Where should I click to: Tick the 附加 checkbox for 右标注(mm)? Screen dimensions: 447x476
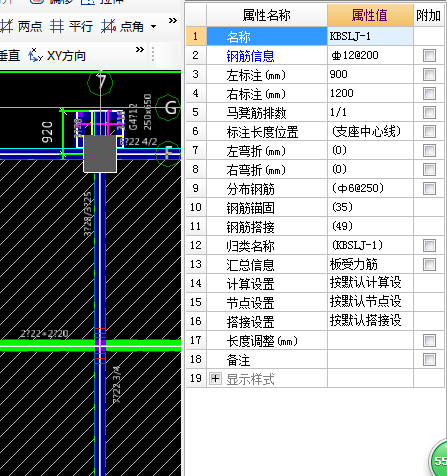(x=429, y=93)
